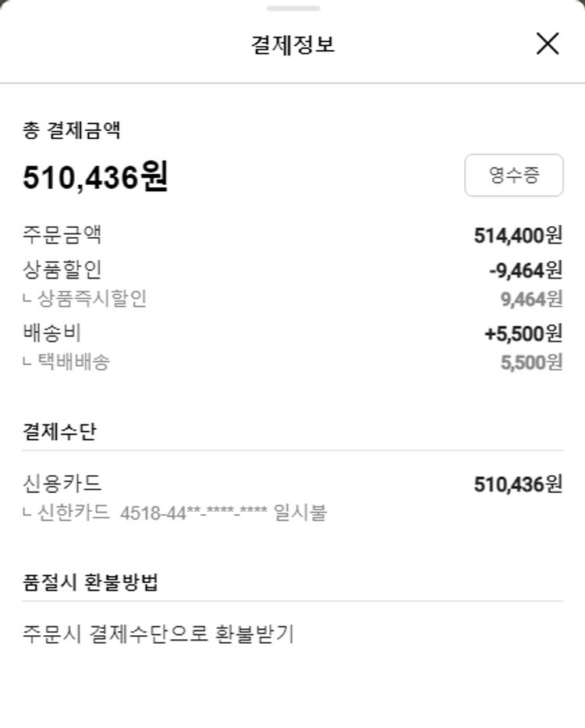Select the 결제정보 header title
The image size is (585, 728).
[292, 44]
